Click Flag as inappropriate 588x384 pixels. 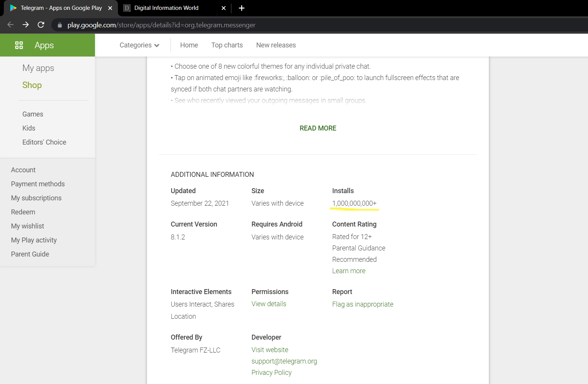(x=363, y=304)
